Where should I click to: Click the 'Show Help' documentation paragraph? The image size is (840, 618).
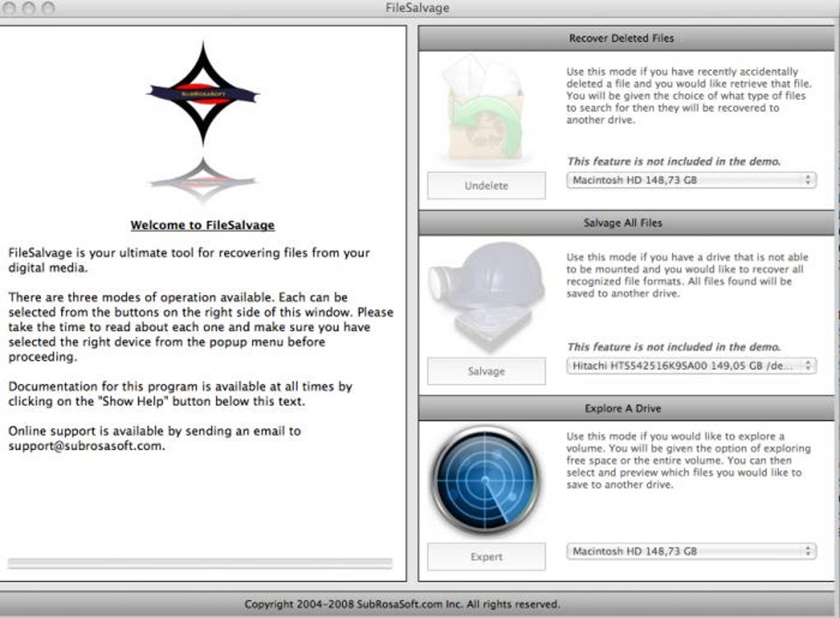coord(180,394)
